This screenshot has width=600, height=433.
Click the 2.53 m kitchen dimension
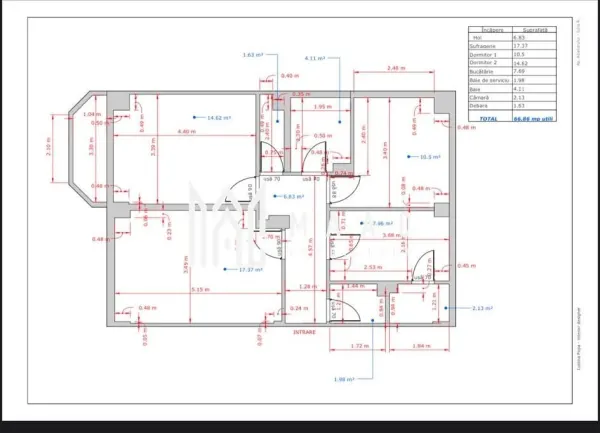click(373, 267)
